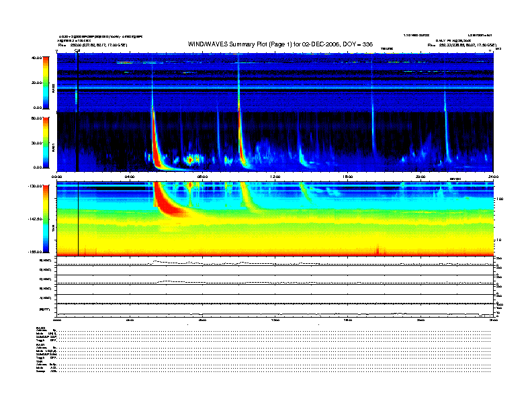The image size is (532, 411).
Task: Click the 20:00 label under the RAD1 spectrogram
Action: (x=420, y=177)
